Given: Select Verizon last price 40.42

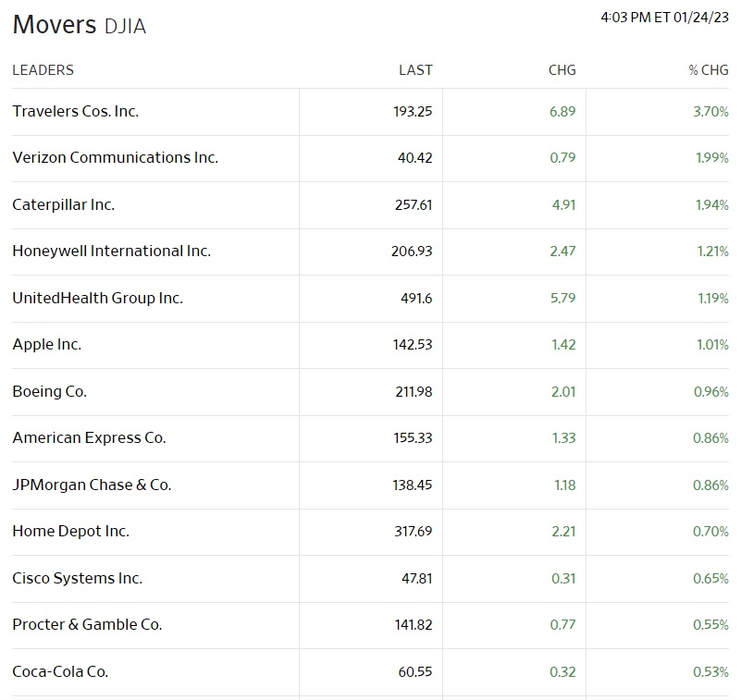Looking at the screenshot, I should (x=415, y=158).
